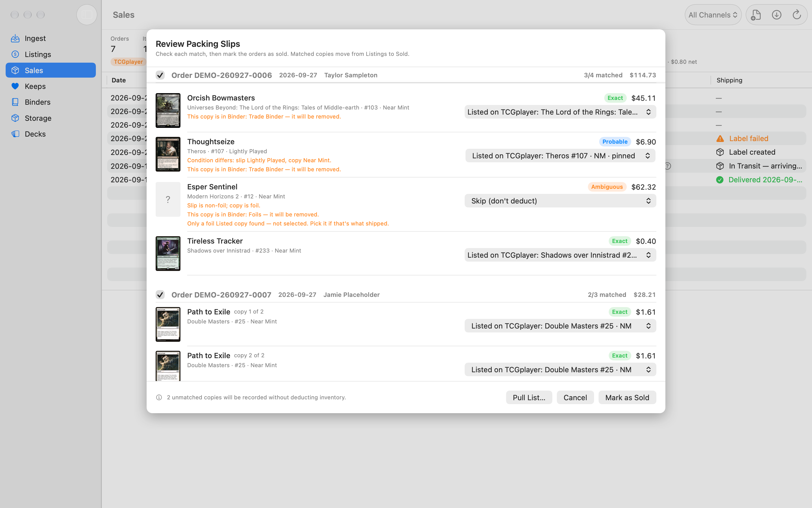Click the Listings dollar icon in sidebar

15,54
